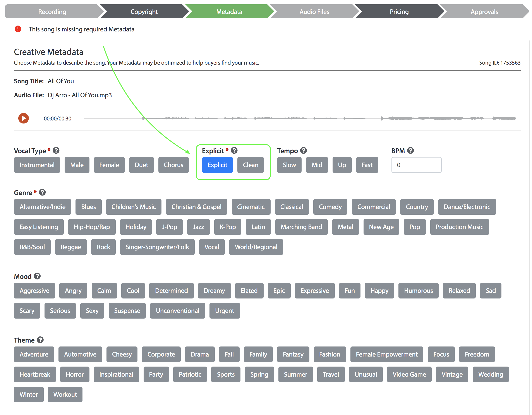
Task: Click the BPM help icon
Action: (x=410, y=151)
